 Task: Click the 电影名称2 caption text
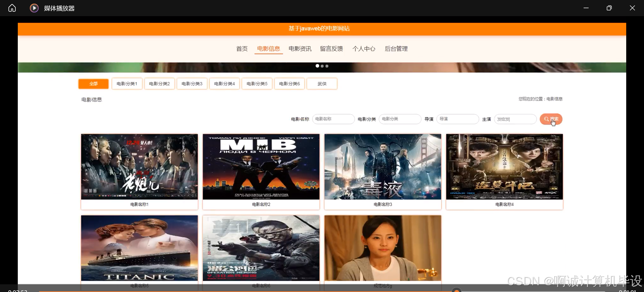point(261,204)
